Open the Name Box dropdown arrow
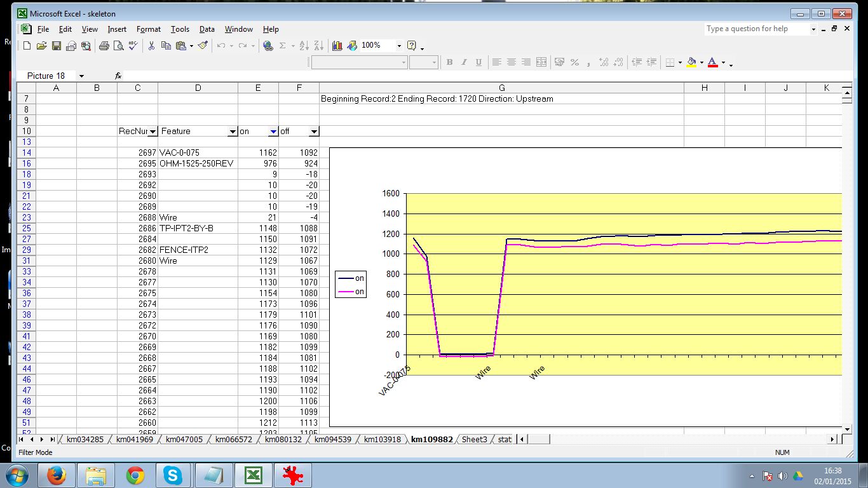Image resolution: width=868 pixels, height=488 pixels. [x=81, y=76]
